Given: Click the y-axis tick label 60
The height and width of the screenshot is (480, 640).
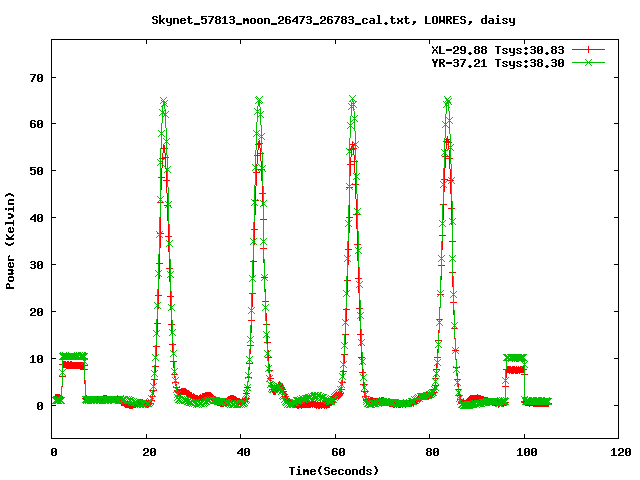Looking at the screenshot, I should tap(36, 124).
